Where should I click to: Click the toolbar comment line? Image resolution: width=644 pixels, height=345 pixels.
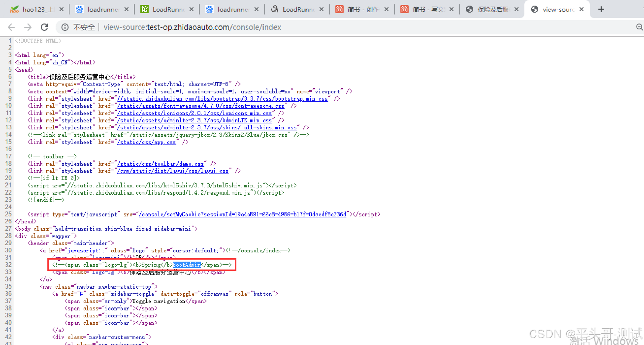(x=52, y=157)
